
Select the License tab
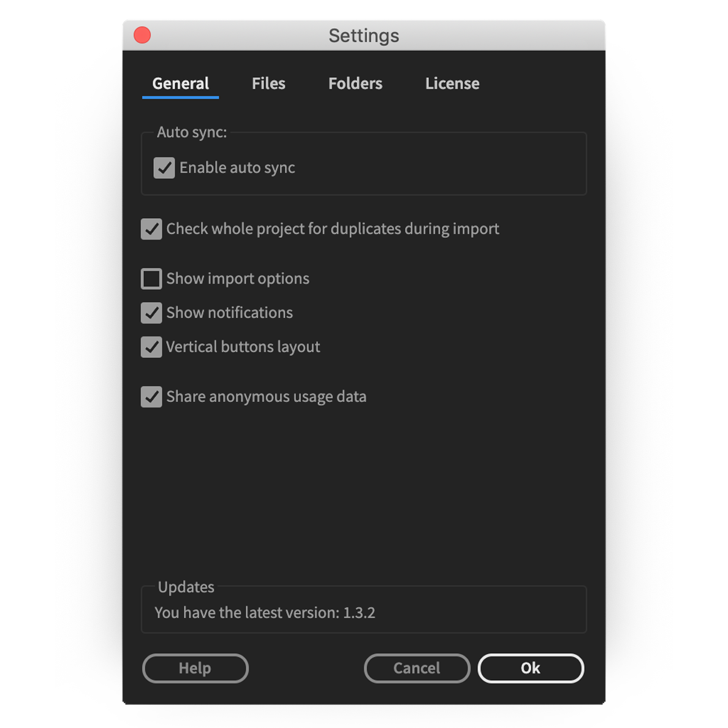(x=452, y=83)
